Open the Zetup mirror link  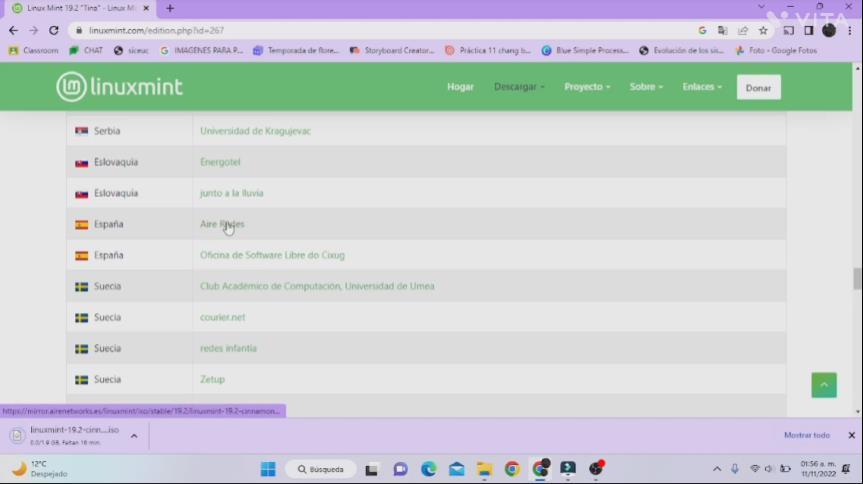[x=212, y=379]
